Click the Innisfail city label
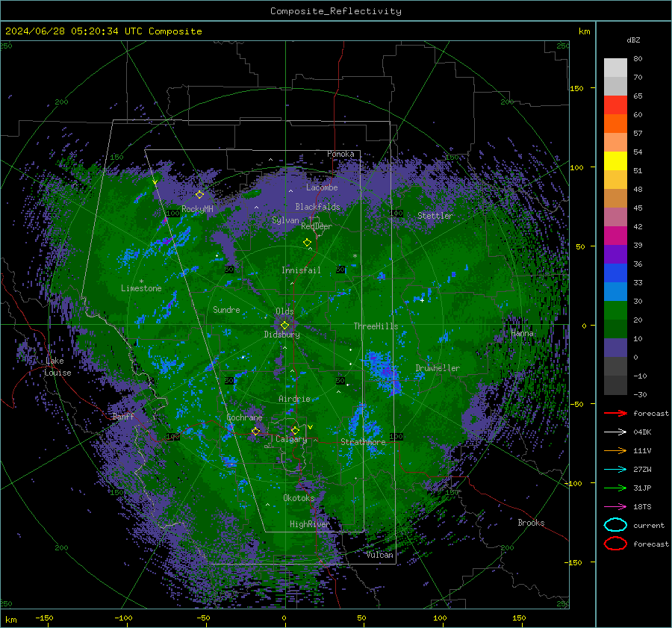Viewport: 672px width, 628px height. [301, 270]
